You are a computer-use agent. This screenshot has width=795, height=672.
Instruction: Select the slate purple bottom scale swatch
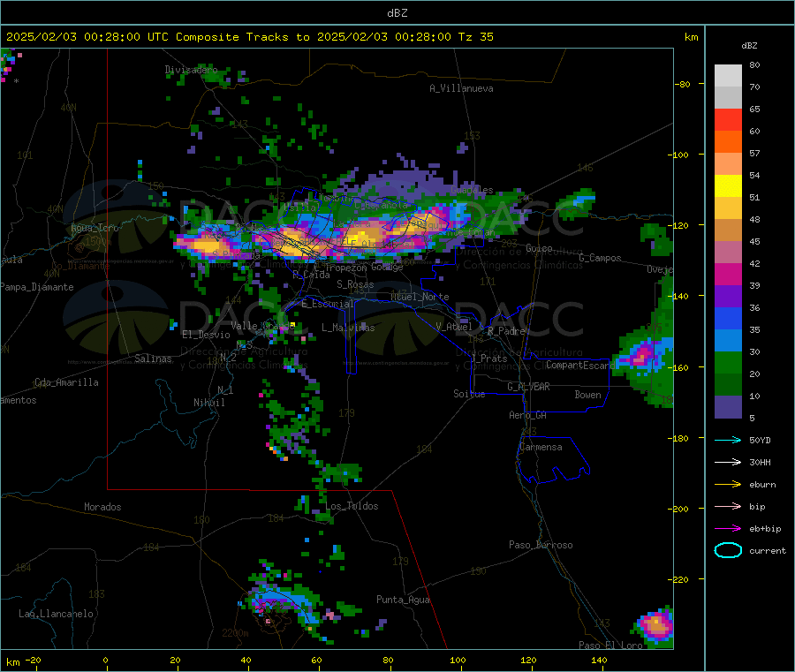click(x=728, y=407)
